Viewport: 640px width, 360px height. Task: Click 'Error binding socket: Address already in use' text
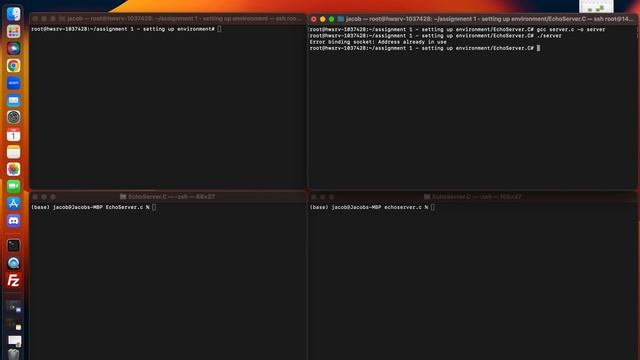pos(378,42)
